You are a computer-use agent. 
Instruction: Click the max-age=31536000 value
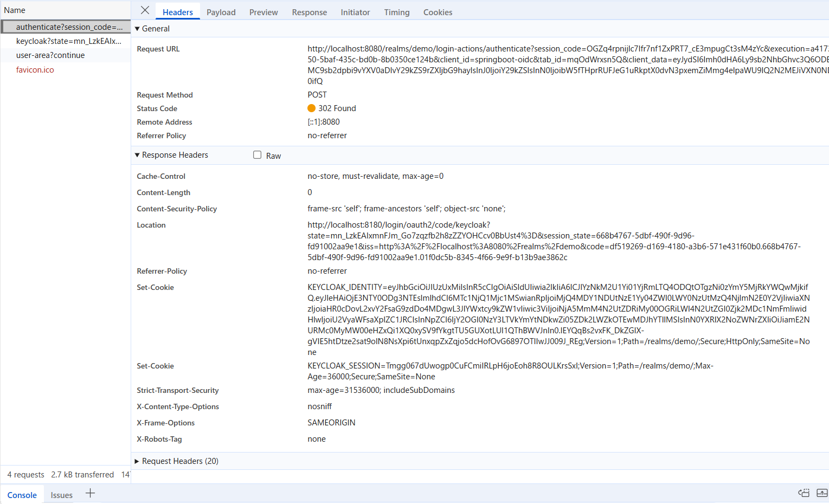[x=381, y=390]
